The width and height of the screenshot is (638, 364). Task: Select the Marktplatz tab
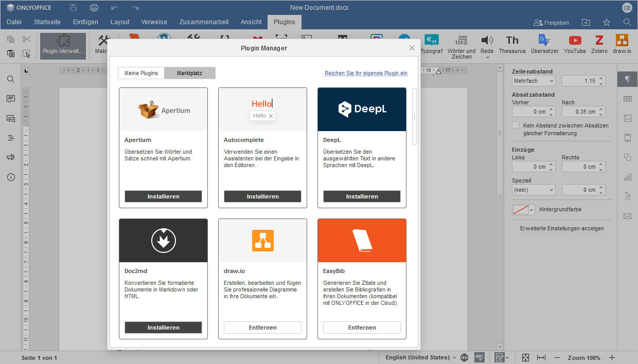click(189, 73)
